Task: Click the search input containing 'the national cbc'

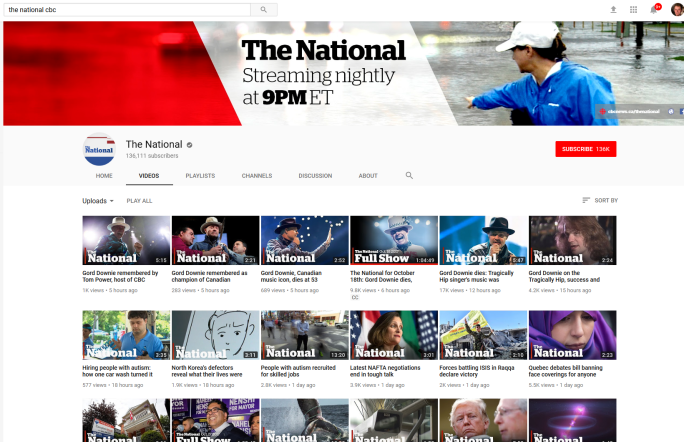Action: pos(127,10)
